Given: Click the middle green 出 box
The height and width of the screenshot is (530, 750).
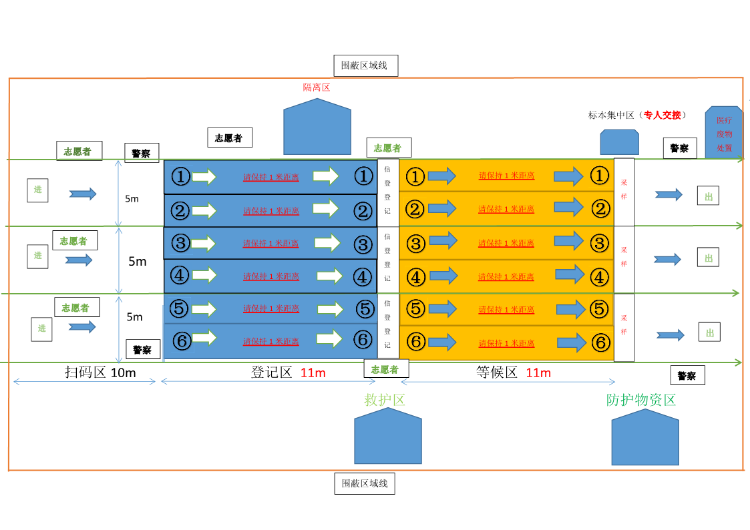Looking at the screenshot, I should coord(710,258).
